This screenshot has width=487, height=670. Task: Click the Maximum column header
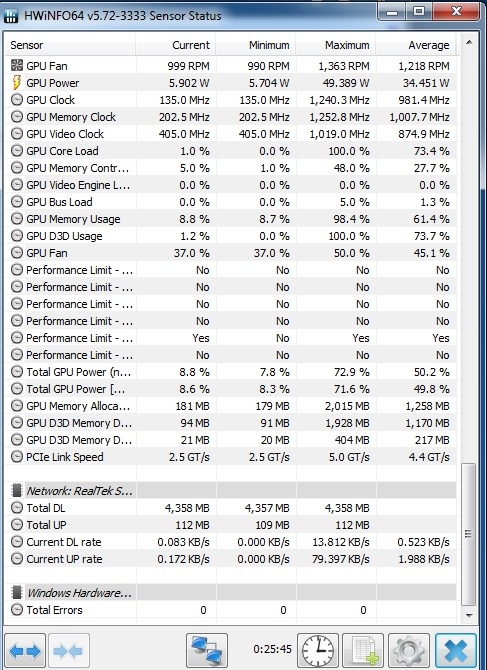[336, 45]
